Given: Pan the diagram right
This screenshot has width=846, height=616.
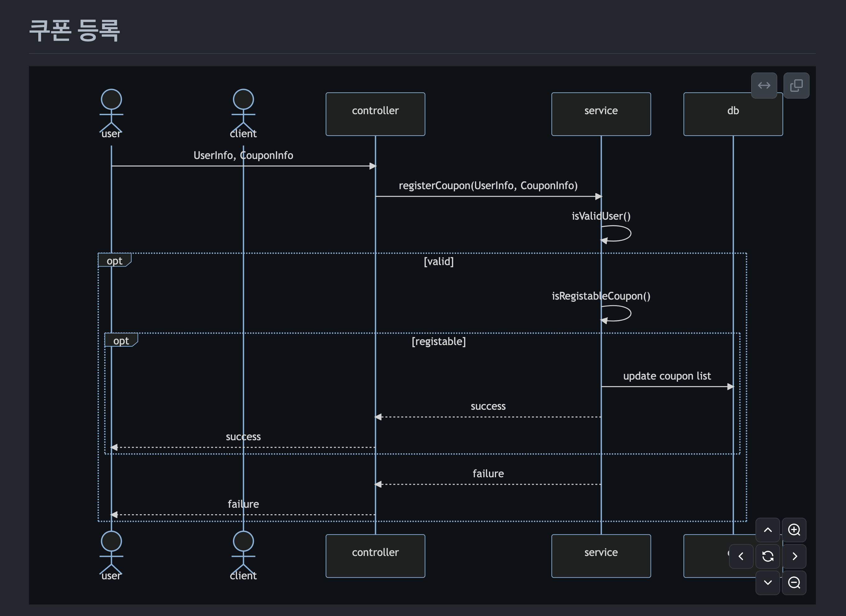Looking at the screenshot, I should point(794,556).
